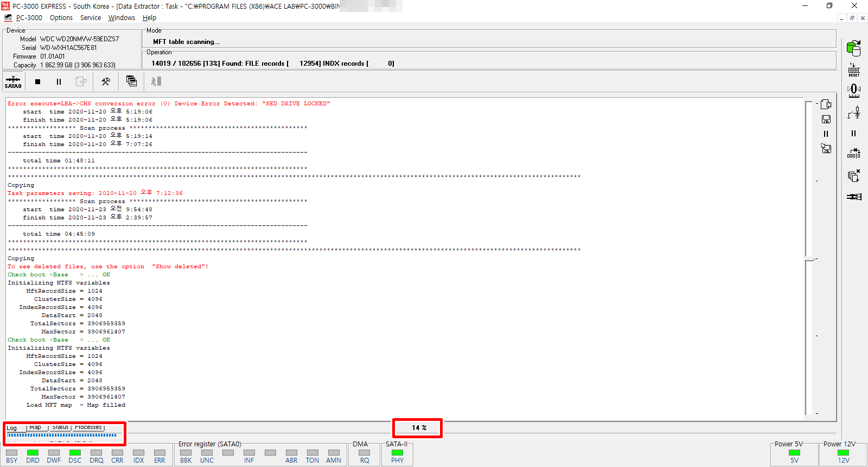Click the pause icon in right sidebar
Viewport: 868px width, 467px height.
click(854, 133)
